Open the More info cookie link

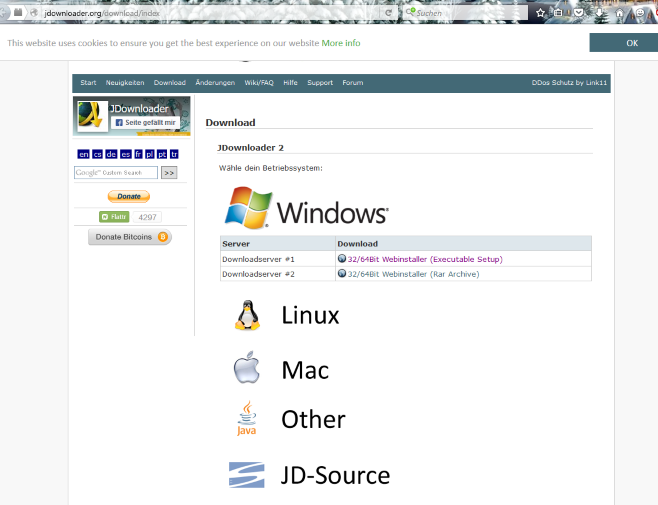click(341, 43)
